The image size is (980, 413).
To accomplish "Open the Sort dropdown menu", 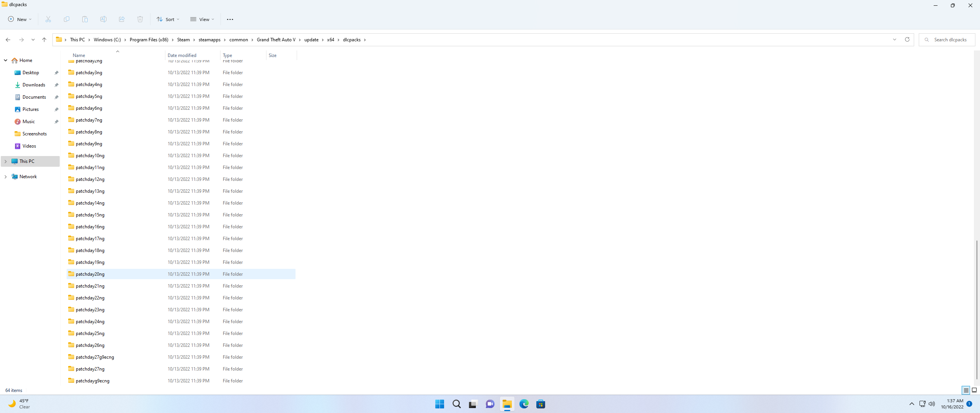I will point(168,19).
